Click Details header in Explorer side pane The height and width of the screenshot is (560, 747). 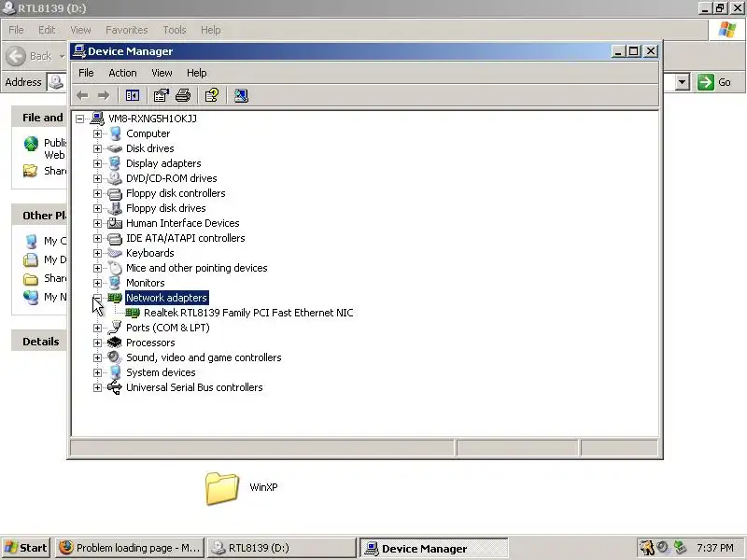pyautogui.click(x=40, y=342)
